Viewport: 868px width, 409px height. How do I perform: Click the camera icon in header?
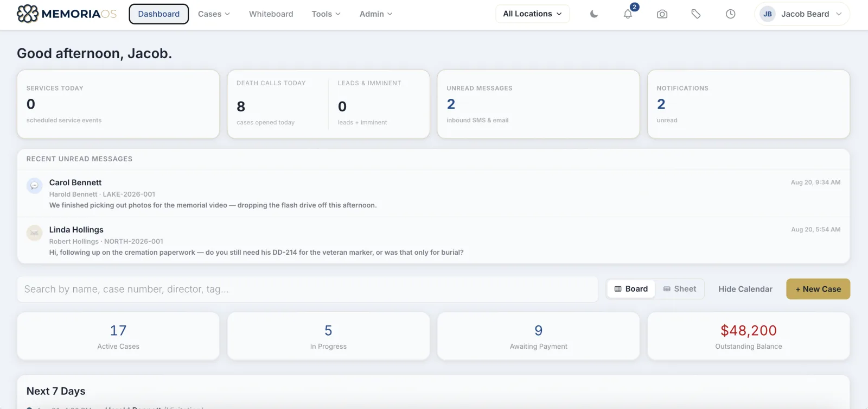(662, 14)
